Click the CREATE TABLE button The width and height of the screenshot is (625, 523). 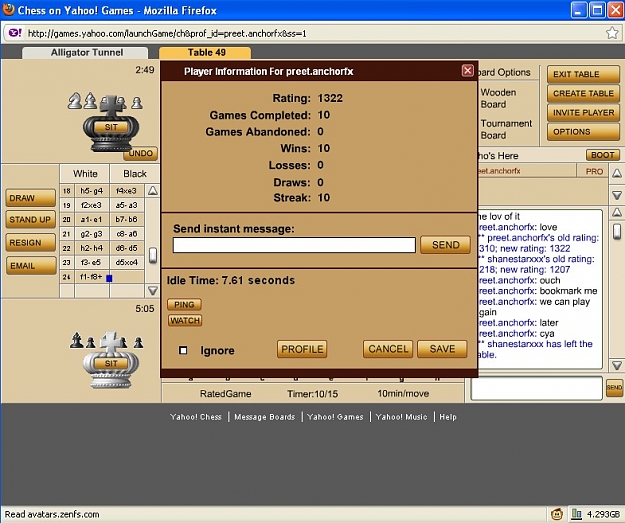(583, 94)
